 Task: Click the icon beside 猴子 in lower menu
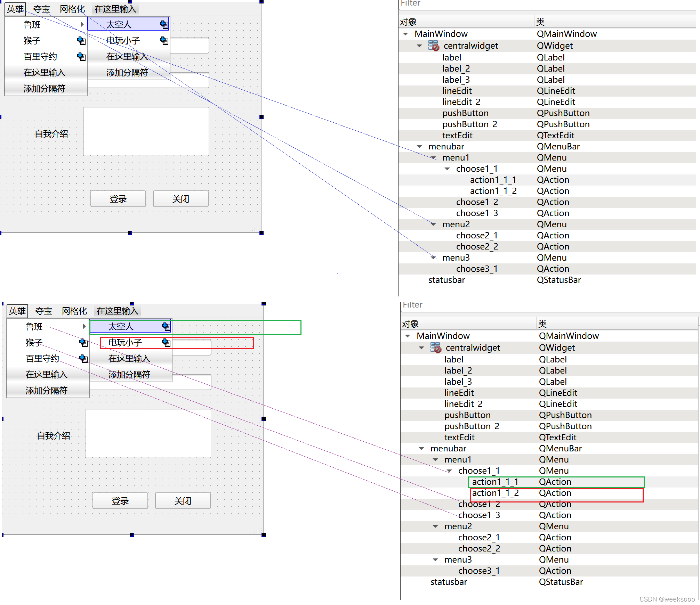(x=83, y=343)
